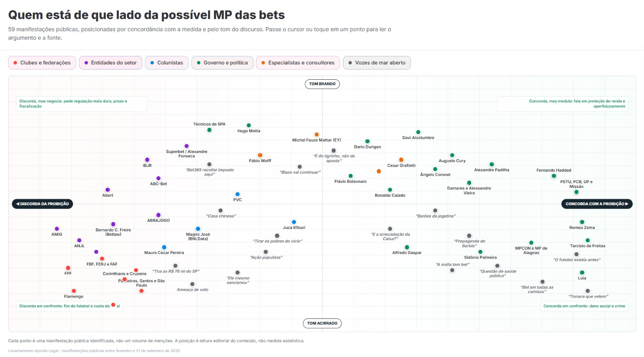Click the Tom Brando axis label
This screenshot has height=357, width=644.
coord(322,84)
